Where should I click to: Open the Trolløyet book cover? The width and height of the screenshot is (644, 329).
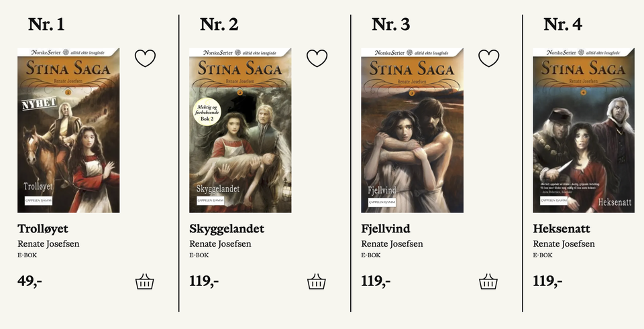tap(68, 131)
